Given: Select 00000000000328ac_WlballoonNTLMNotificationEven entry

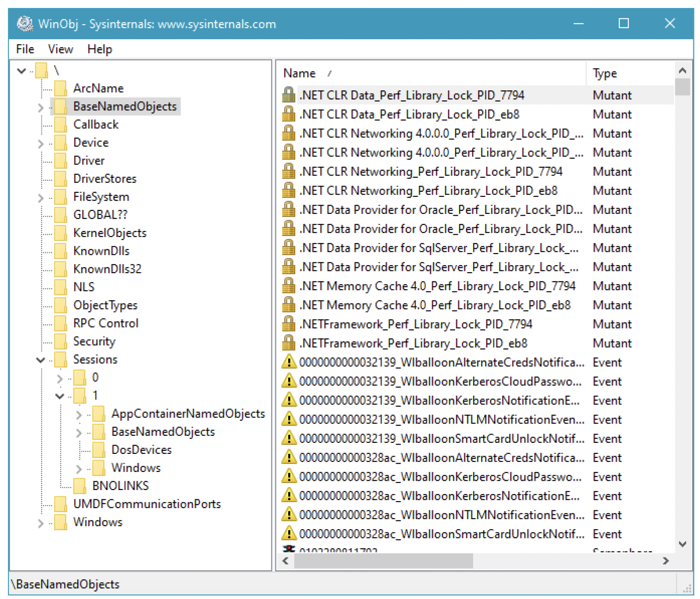Looking at the screenshot, I should pos(441,515).
